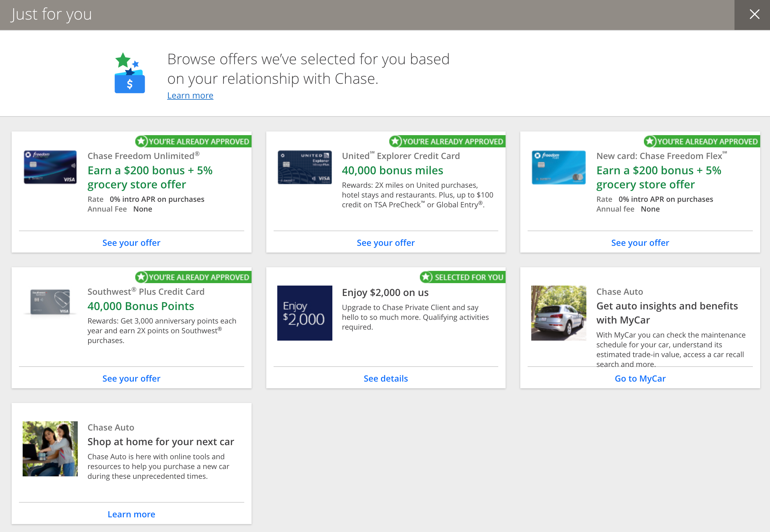Click the MyCar silver SUV photo
This screenshot has height=532, width=770.
(x=559, y=313)
